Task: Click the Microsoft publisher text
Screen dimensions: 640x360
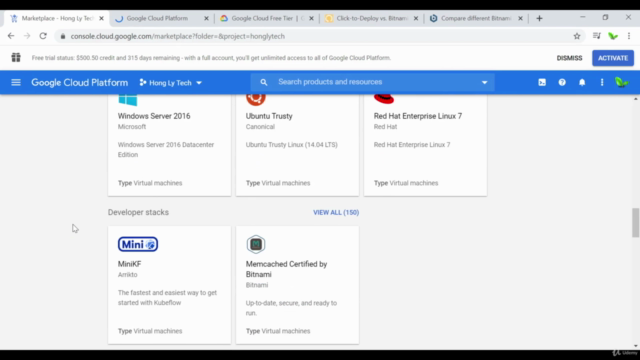Action: click(x=132, y=127)
